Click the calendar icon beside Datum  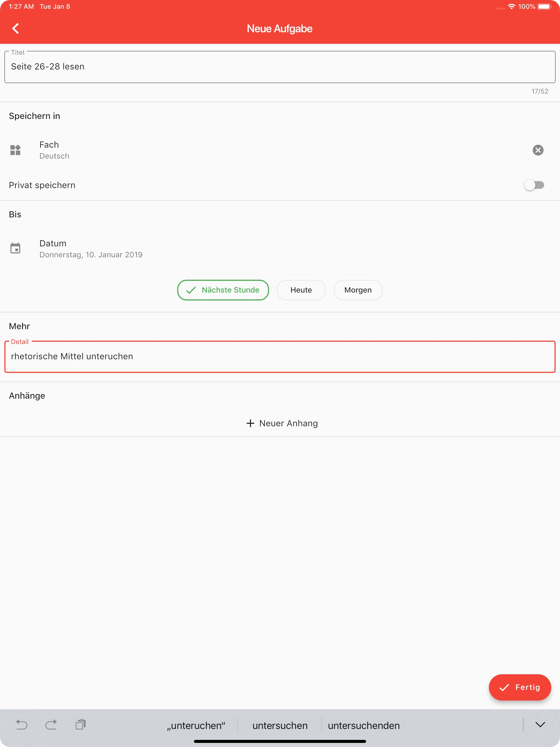click(x=16, y=249)
